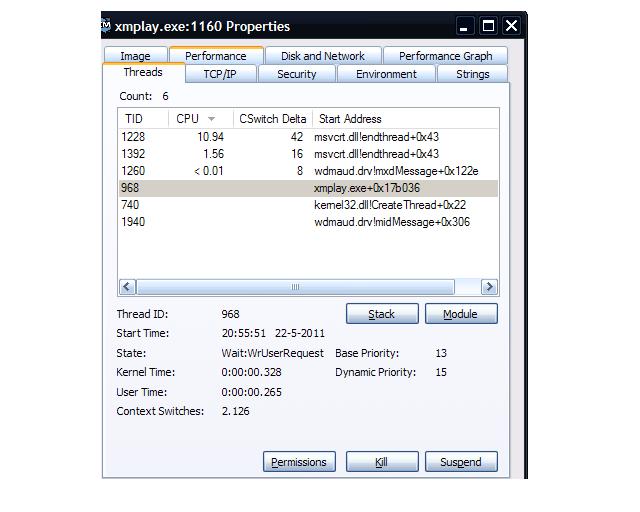Switch to Disk and Network tab
The height and width of the screenshot is (512, 640).
(x=322, y=56)
